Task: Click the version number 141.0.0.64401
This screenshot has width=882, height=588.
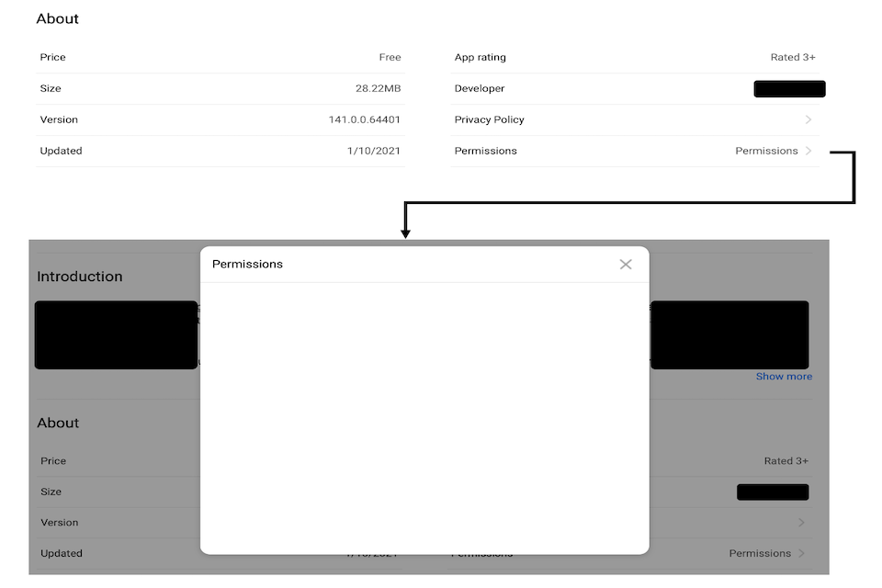Action: 364,119
